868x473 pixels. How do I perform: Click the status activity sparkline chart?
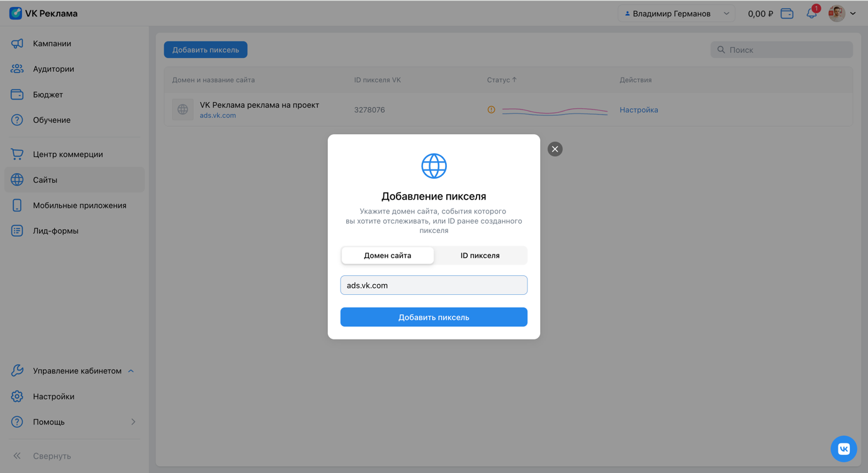[555, 111]
